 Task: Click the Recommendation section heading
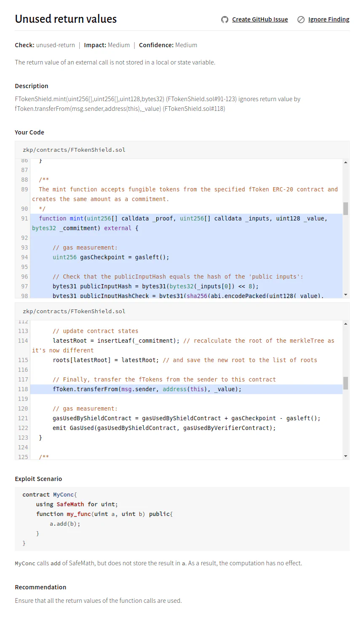point(40,587)
